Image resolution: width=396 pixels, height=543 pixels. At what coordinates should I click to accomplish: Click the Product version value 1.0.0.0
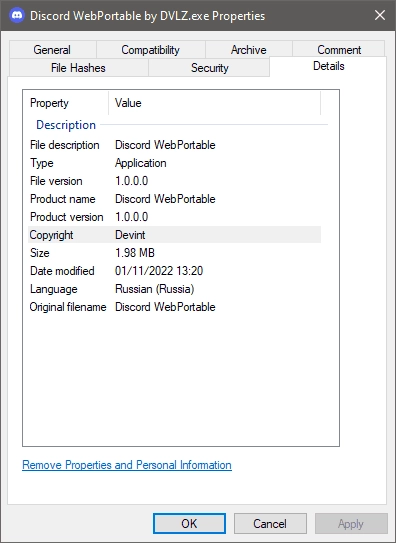(x=132, y=217)
